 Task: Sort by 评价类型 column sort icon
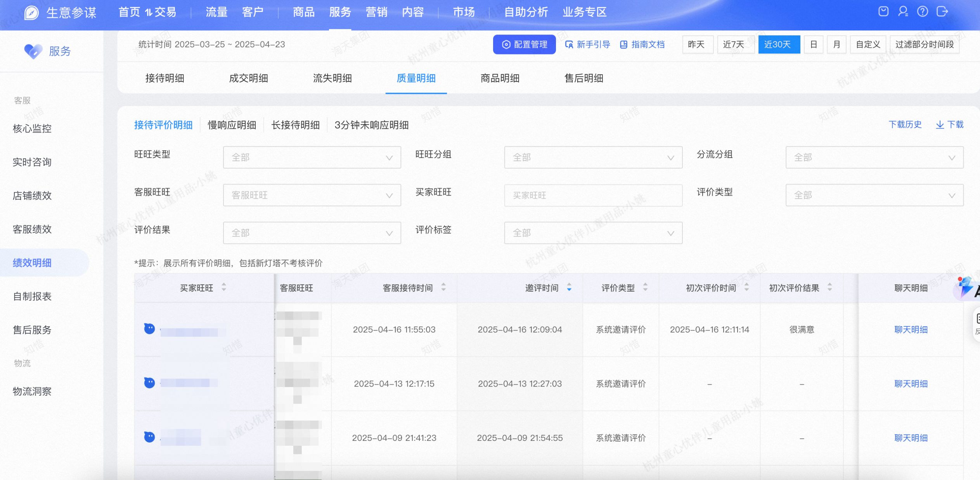coord(645,287)
